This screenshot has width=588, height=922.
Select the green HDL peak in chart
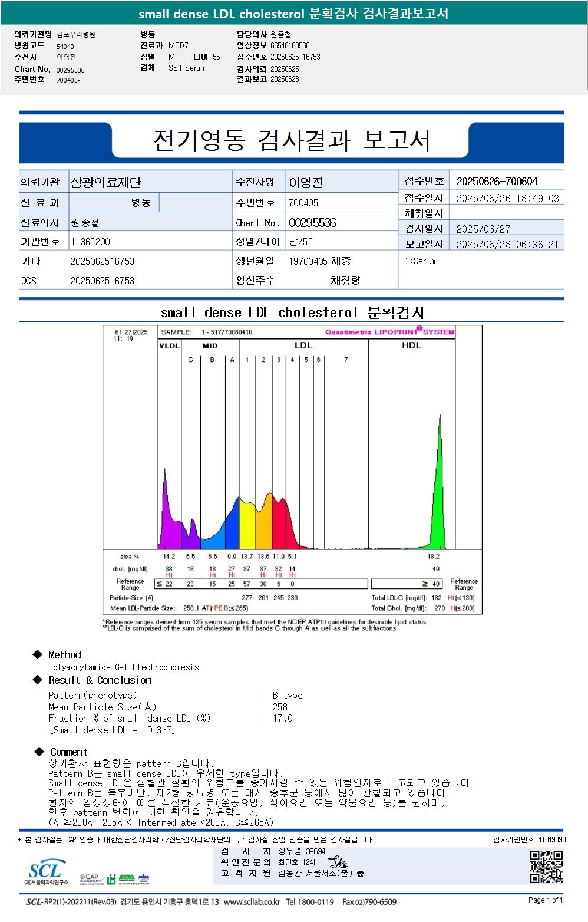(438, 483)
